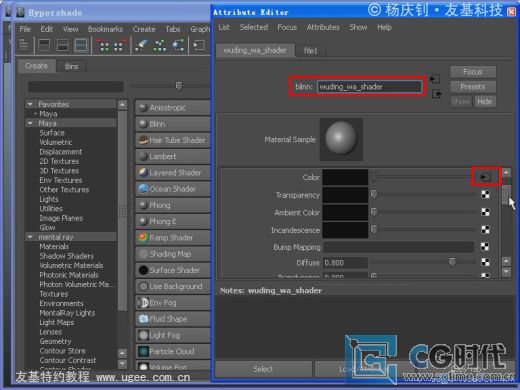Click the show previous graph icon

coord(104,45)
